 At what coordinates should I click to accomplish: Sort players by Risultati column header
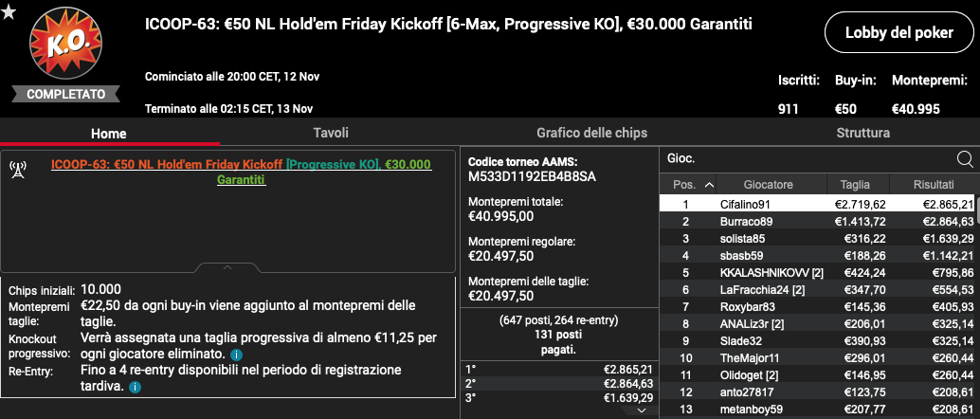(934, 185)
